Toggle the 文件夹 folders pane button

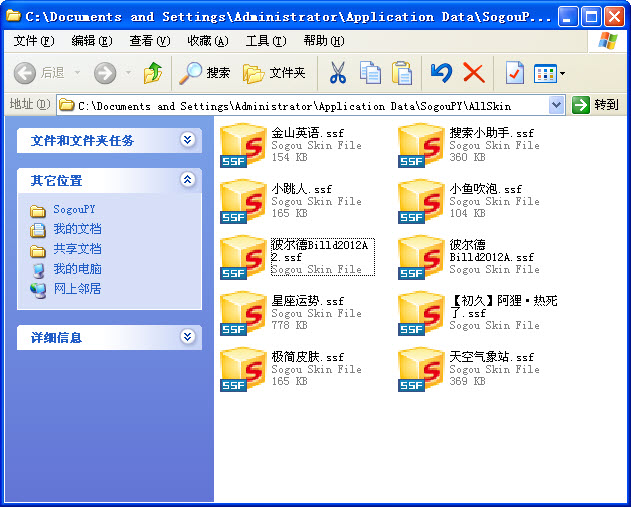coord(274,73)
